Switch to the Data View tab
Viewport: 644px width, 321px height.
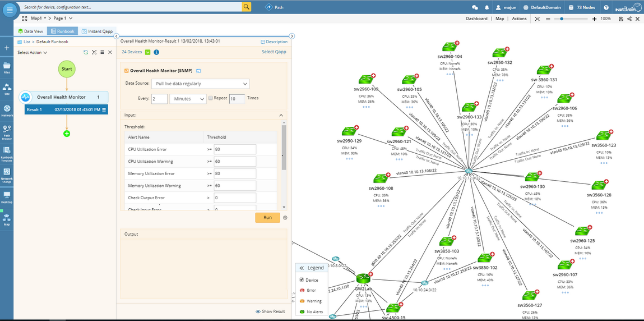click(x=30, y=31)
